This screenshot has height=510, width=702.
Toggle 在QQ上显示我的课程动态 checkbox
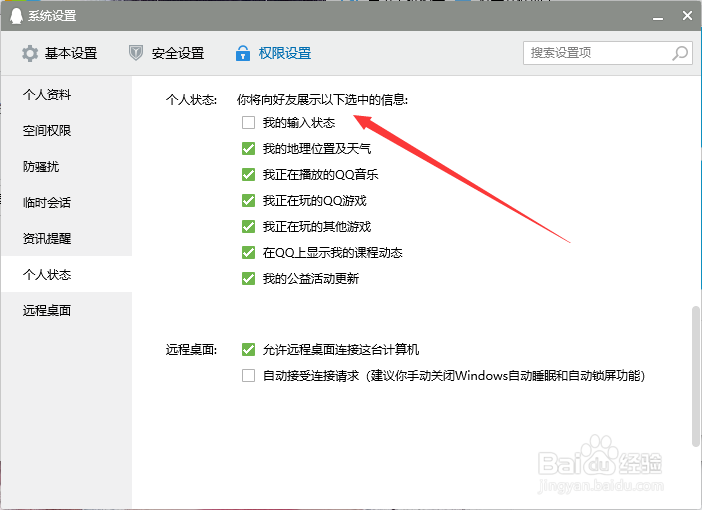[x=248, y=253]
